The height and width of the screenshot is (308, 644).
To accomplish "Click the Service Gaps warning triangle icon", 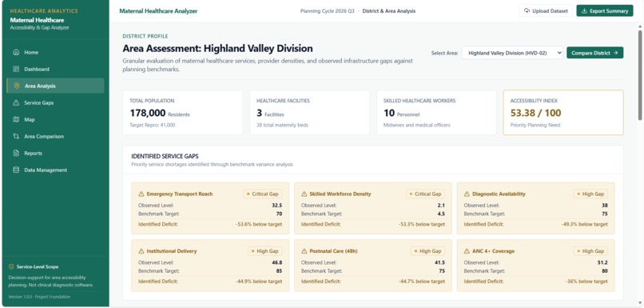I will (16, 103).
